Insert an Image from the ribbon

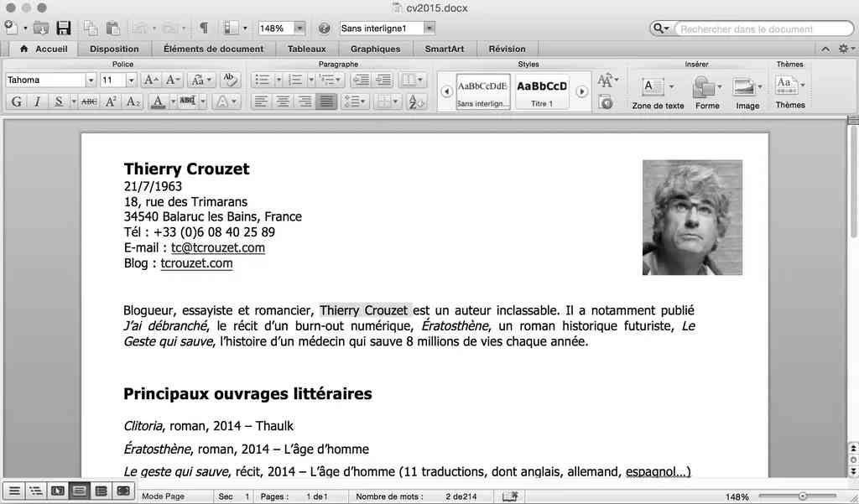pos(747,92)
